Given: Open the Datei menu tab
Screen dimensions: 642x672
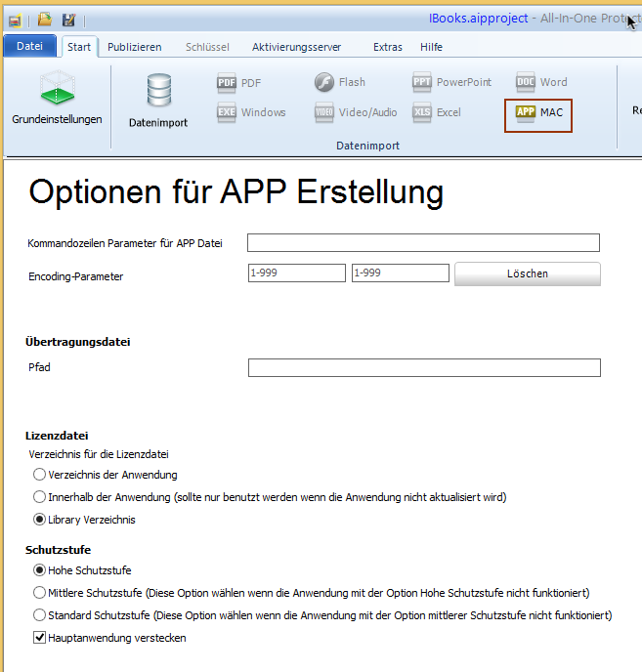Looking at the screenshot, I should tap(29, 46).
